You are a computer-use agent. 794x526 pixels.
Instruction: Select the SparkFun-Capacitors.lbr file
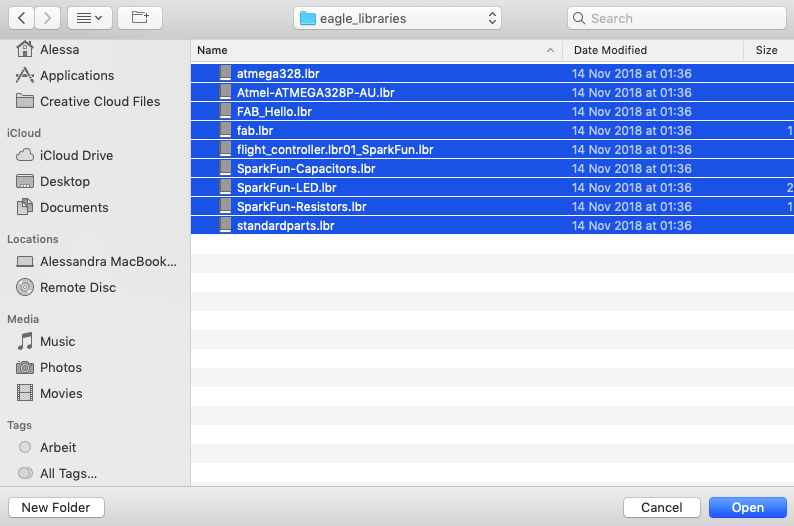492,169
